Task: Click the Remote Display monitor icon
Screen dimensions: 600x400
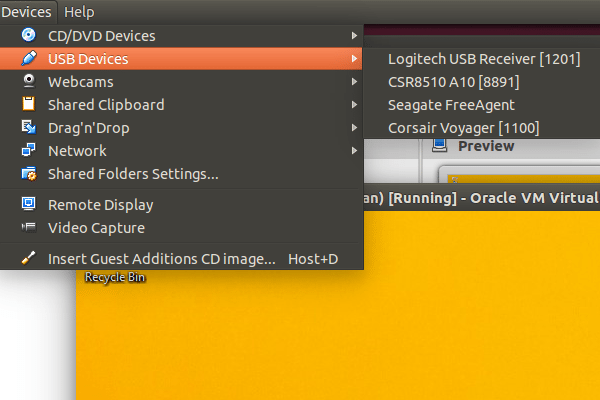Action: coord(29,204)
